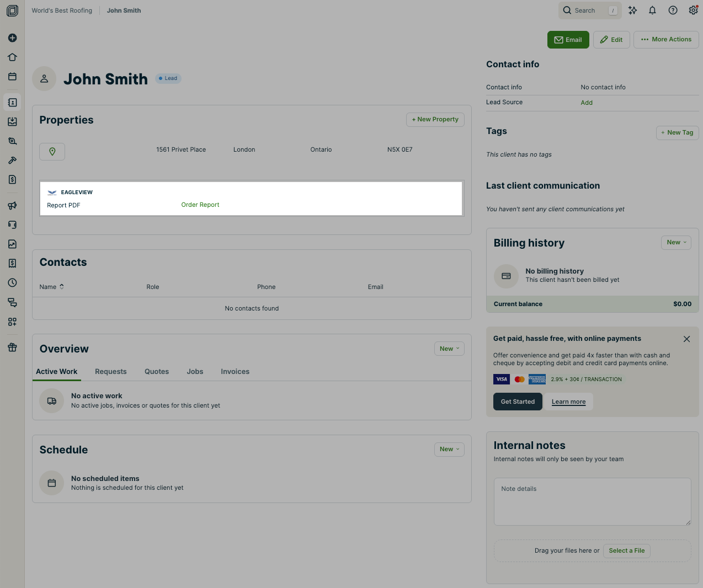Open the Jobs hammer icon in sidebar
This screenshot has width=703, height=588.
[12, 161]
